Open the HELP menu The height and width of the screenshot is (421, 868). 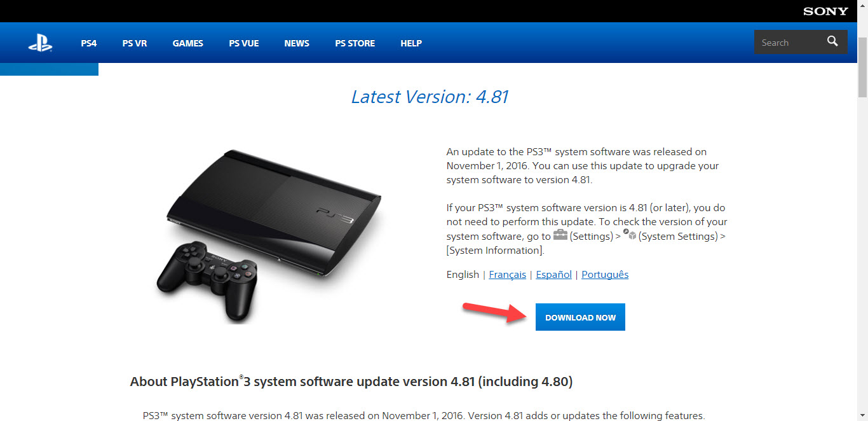[411, 43]
